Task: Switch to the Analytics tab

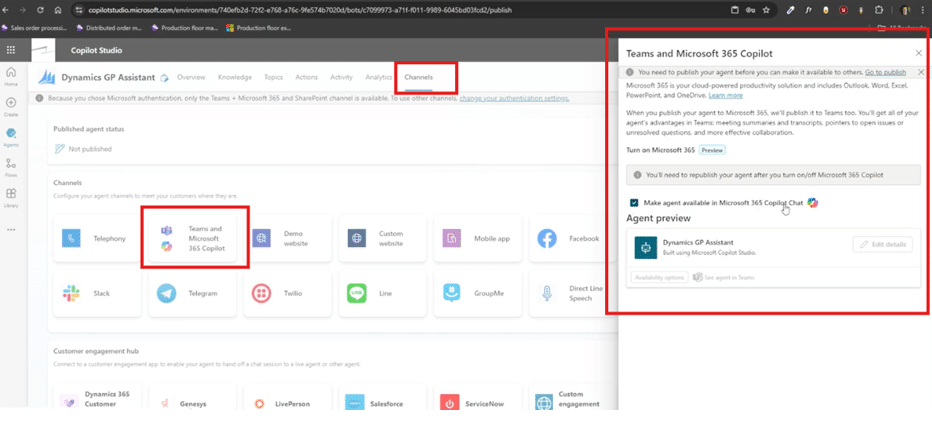Action: (x=379, y=77)
